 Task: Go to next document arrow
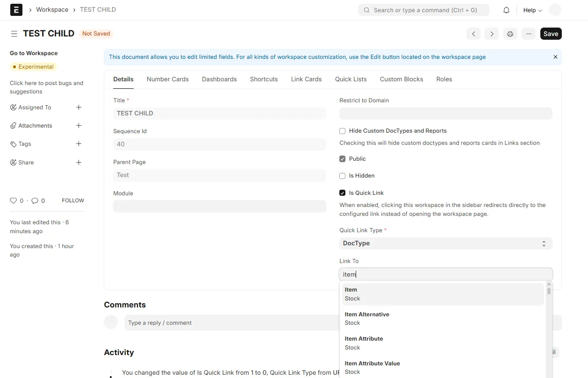pos(491,34)
